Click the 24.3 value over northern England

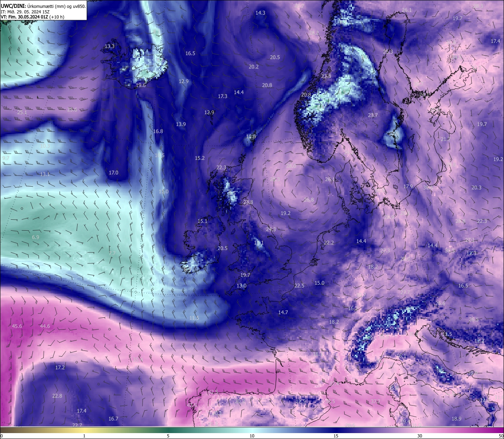coord(271,230)
